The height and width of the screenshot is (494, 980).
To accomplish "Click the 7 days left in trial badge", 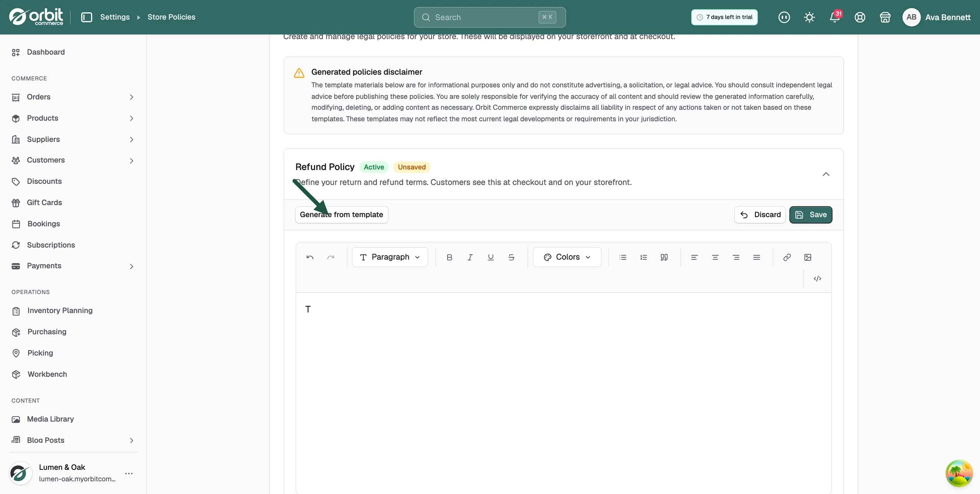I will coord(724,17).
